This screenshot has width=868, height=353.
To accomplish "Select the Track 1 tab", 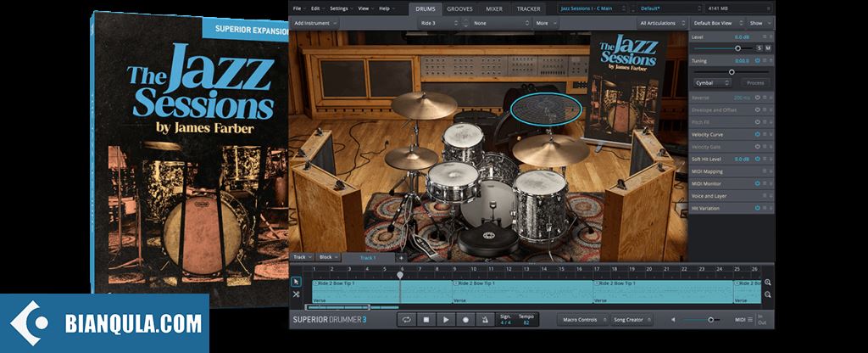I will [368, 258].
